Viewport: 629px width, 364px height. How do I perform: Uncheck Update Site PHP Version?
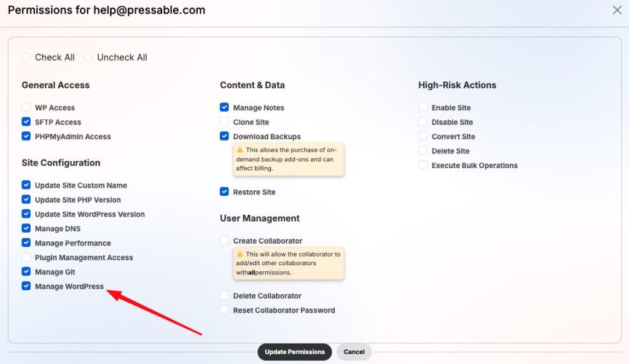click(x=26, y=199)
